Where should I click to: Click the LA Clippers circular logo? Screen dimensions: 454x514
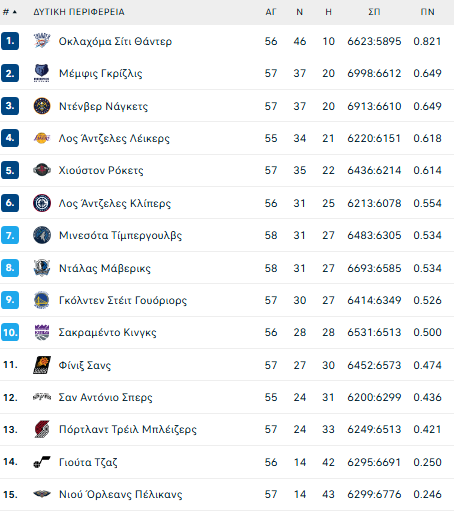tap(42, 203)
